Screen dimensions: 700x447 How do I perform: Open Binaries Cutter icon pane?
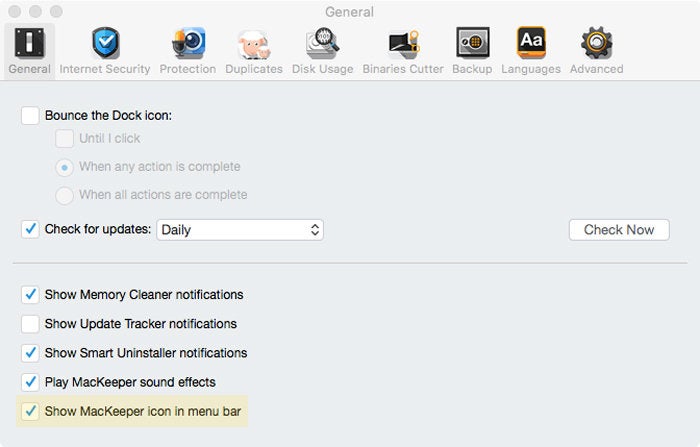[403, 45]
